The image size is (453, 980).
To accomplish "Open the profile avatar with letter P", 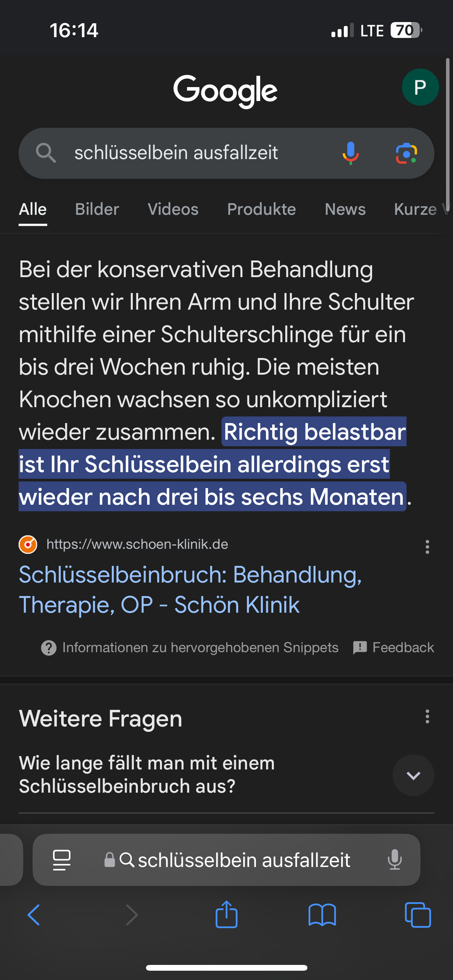I will pyautogui.click(x=420, y=87).
